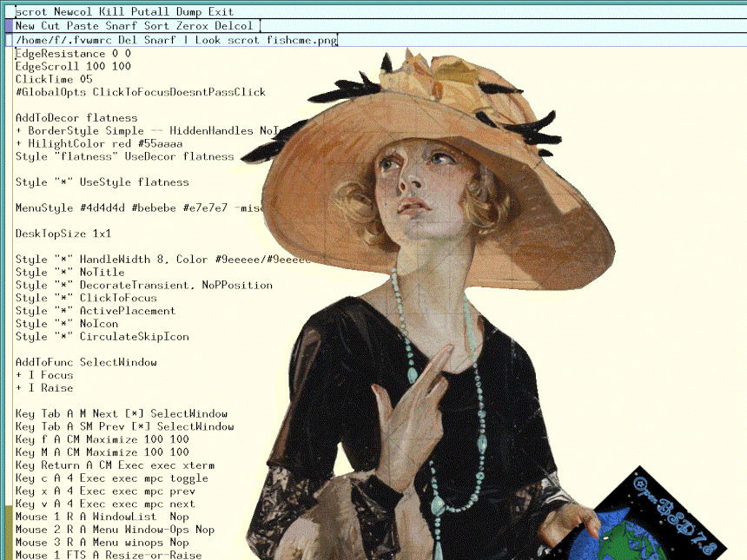Execute Snarf in the column tag
This screenshot has width=747, height=560.
122,25
